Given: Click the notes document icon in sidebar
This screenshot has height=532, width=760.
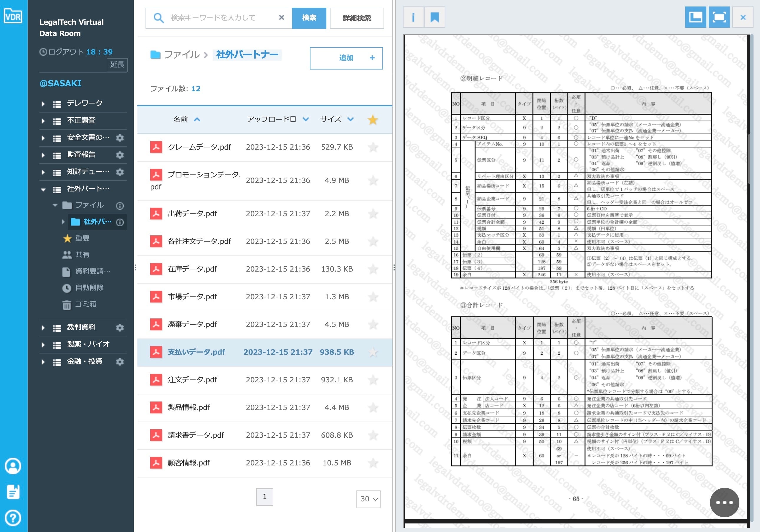Looking at the screenshot, I should [x=13, y=492].
